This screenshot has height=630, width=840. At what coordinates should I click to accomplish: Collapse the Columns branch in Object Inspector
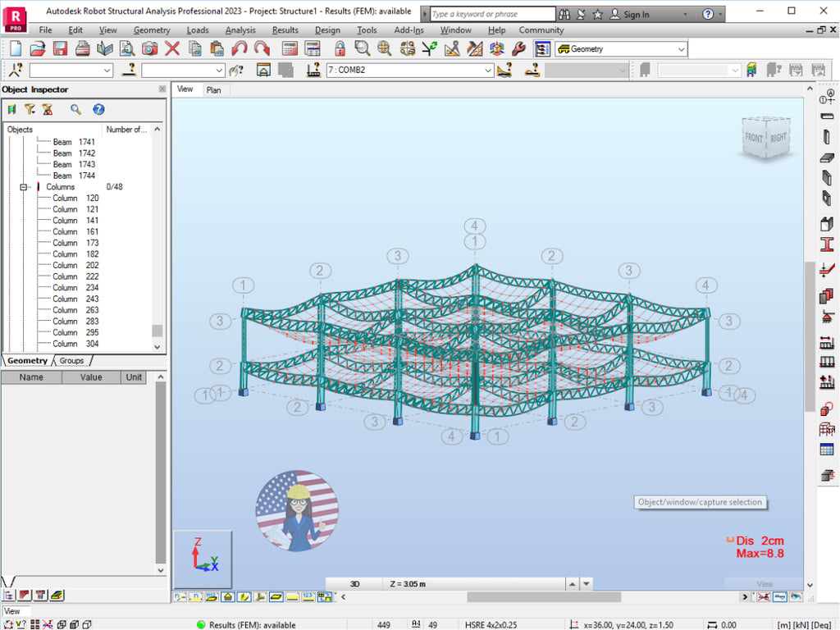pyautogui.click(x=25, y=186)
